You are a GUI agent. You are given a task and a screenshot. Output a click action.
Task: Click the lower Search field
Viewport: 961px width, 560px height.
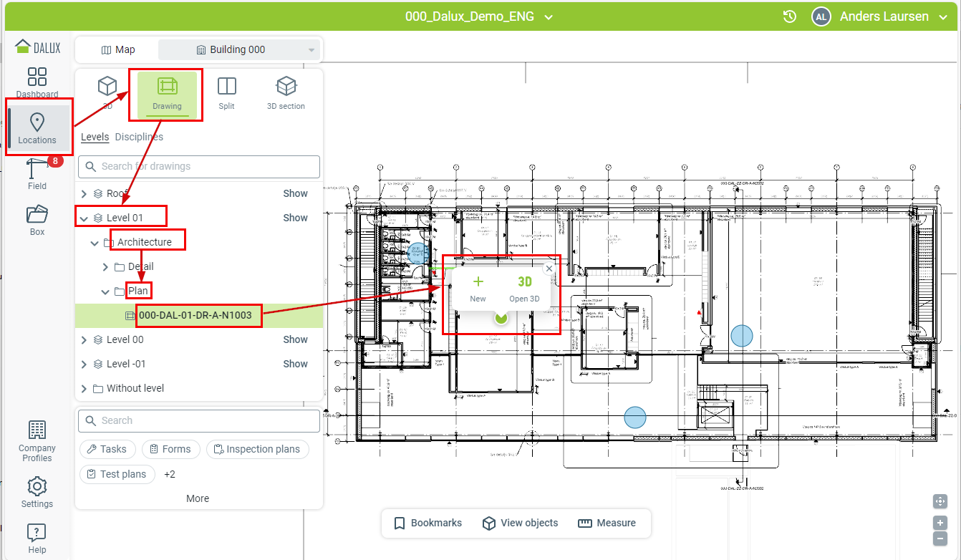click(199, 420)
